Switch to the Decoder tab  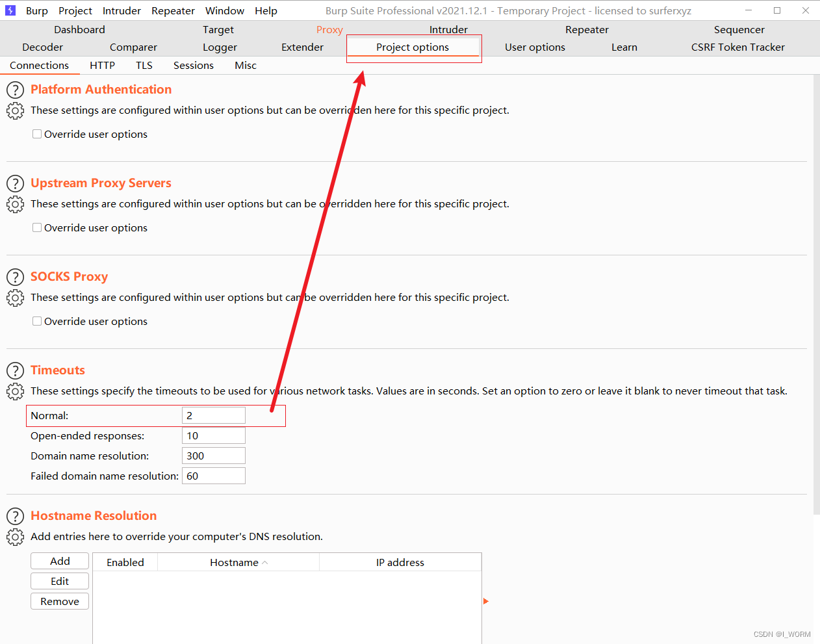(x=42, y=47)
